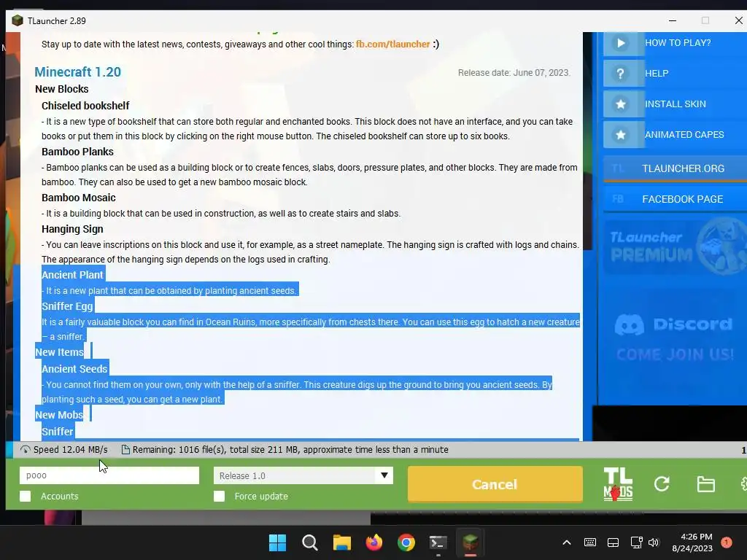Click the Bamboo Mosaic heading
Viewport: 747px width, 560px height.
(x=78, y=198)
